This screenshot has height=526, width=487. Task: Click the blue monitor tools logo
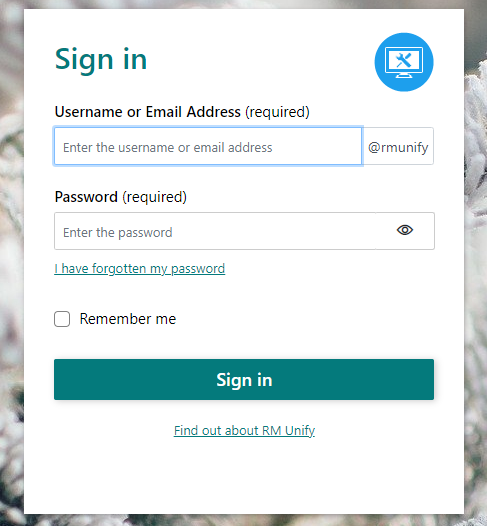[404, 62]
